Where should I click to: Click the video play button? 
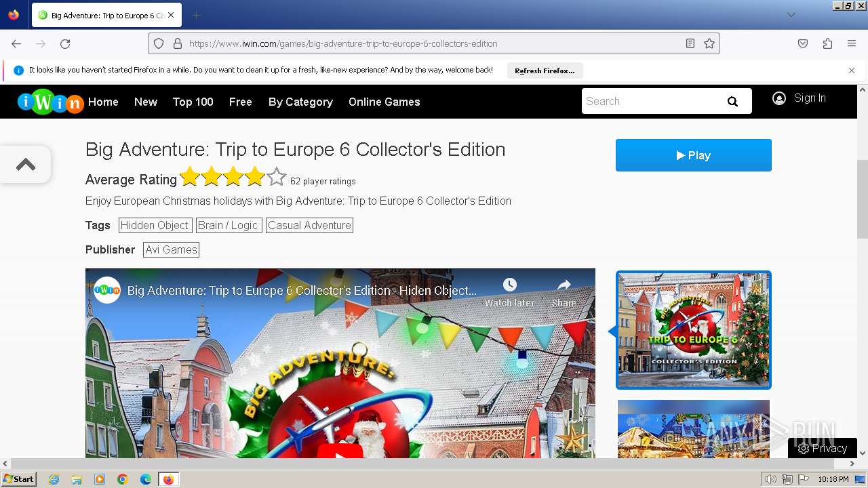340,451
